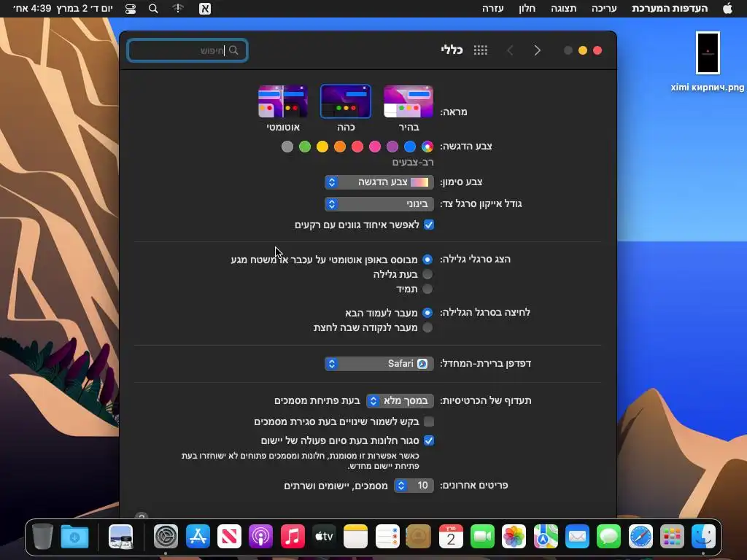Open Control Center in menu bar
747x560 pixels.
click(130, 9)
